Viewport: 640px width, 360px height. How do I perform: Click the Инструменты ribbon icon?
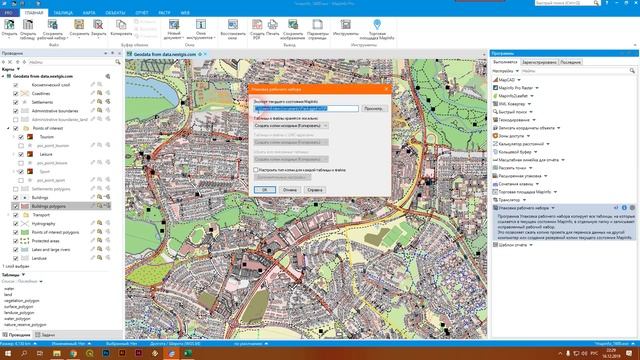coord(345,24)
